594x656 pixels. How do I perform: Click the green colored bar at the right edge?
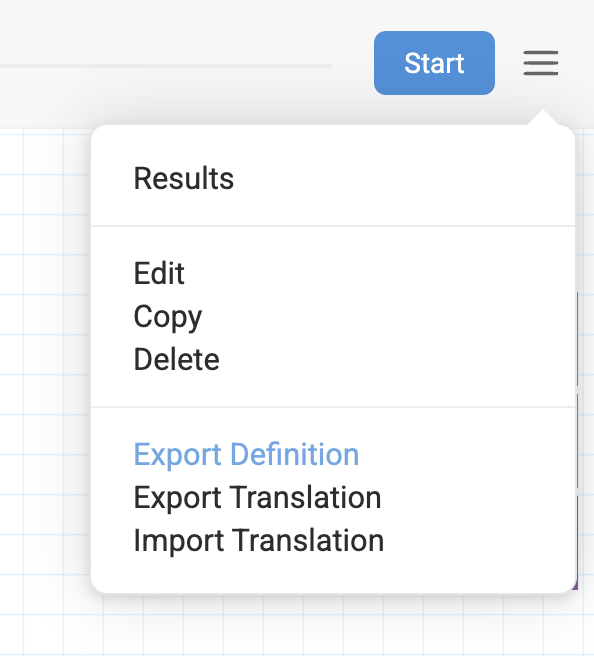[x=577, y=441]
